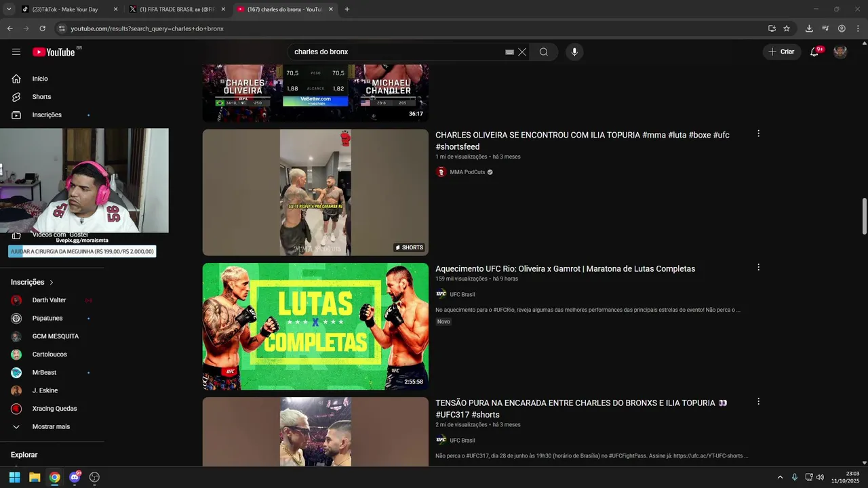The image size is (868, 488).
Task: Click the page vertical scrollbar thumb
Action: tap(864, 216)
